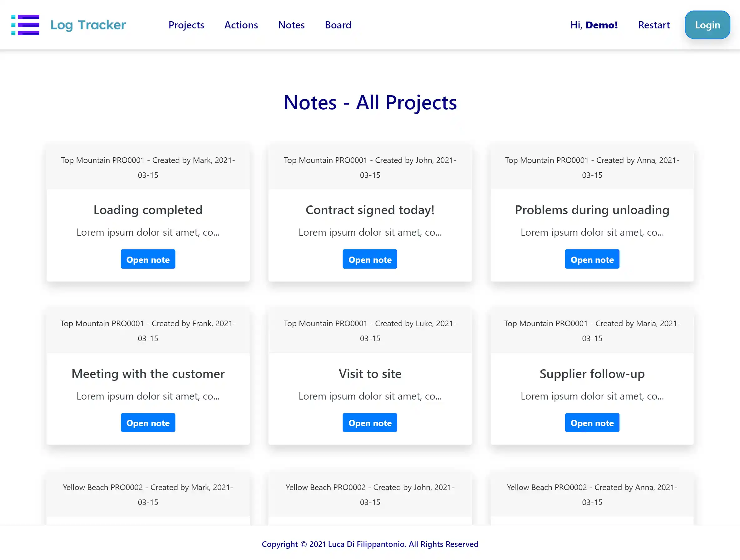Viewport: 740px width, 560px height.
Task: Go to the Actions page
Action: 241,25
